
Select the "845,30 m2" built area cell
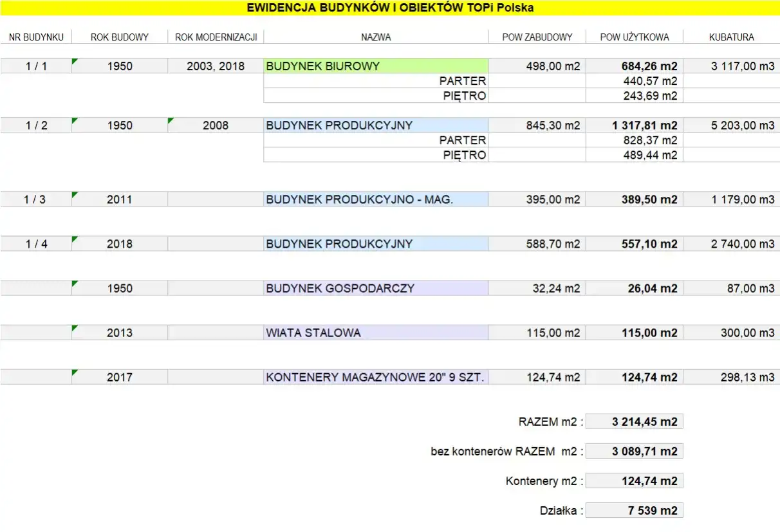537,125
